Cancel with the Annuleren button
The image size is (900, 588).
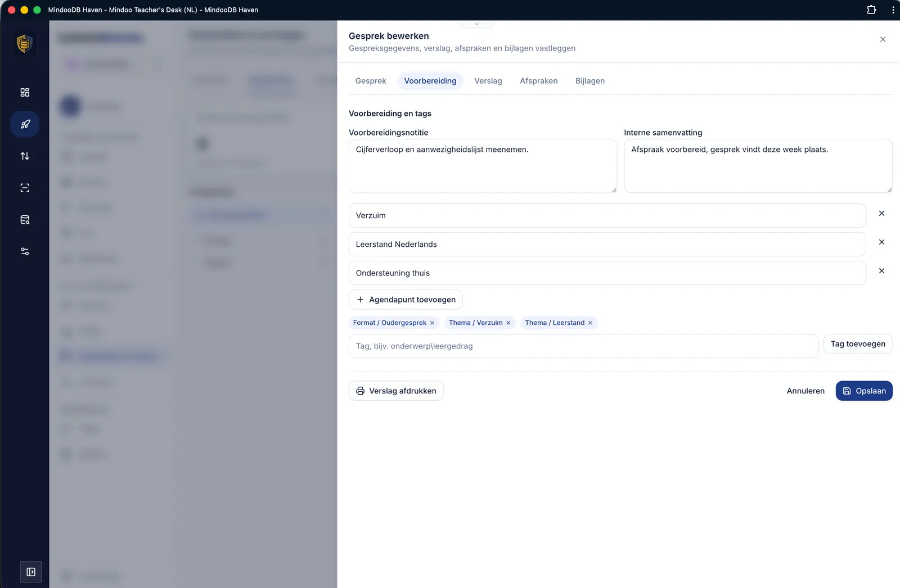(x=805, y=391)
